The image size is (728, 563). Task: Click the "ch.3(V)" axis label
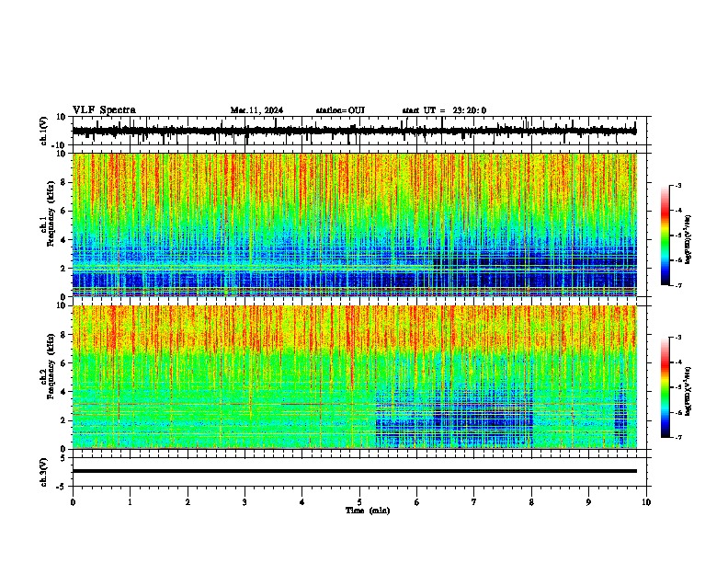click(x=44, y=472)
